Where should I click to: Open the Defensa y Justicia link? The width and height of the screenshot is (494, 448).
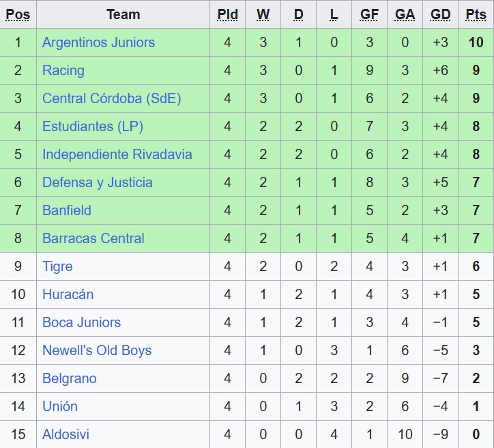click(97, 182)
